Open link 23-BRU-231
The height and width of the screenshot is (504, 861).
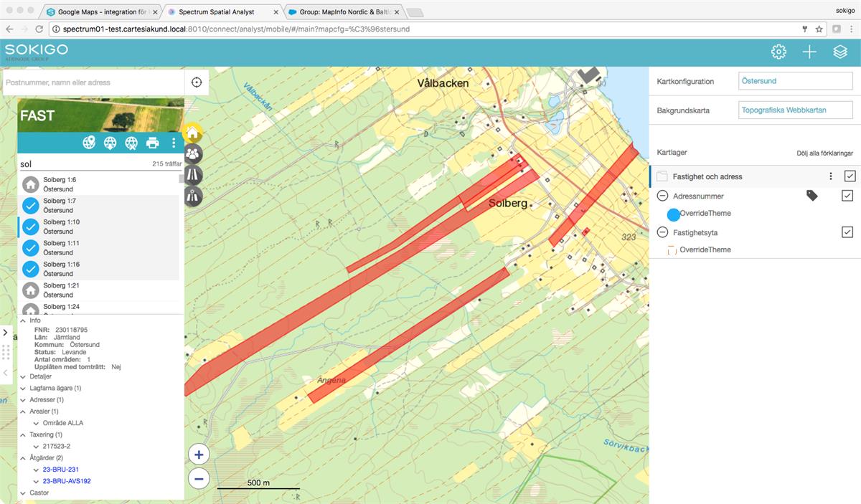coord(61,469)
